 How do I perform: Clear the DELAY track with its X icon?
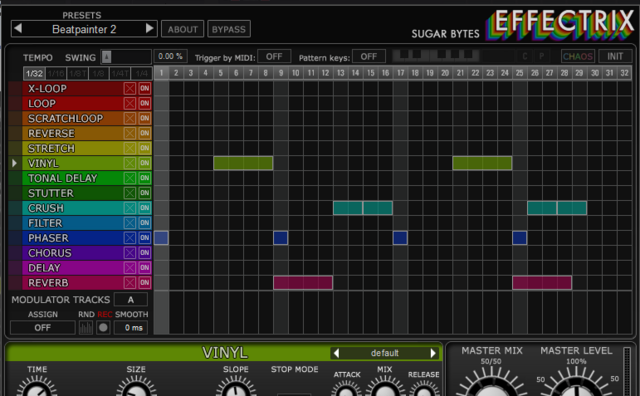130,268
